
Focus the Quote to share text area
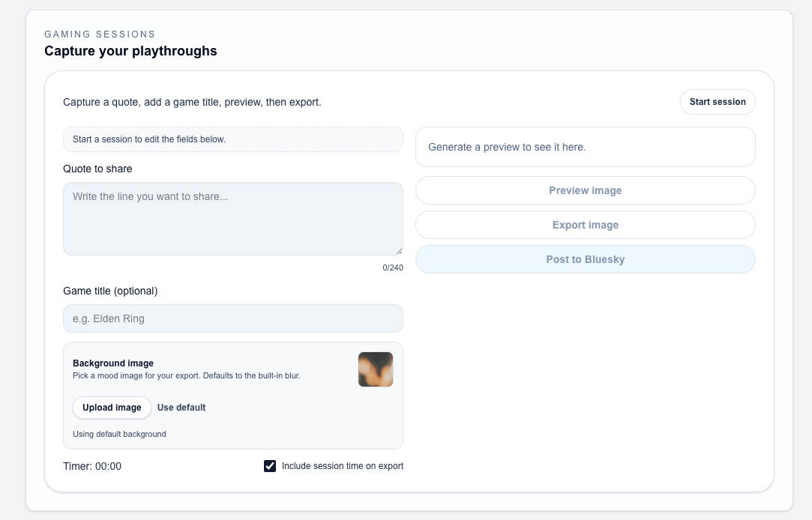point(232,218)
